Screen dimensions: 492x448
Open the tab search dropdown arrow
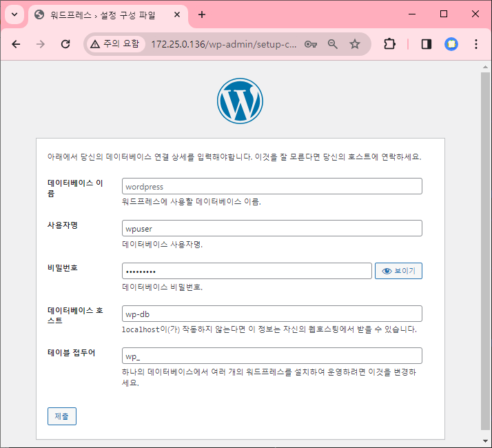pos(14,14)
